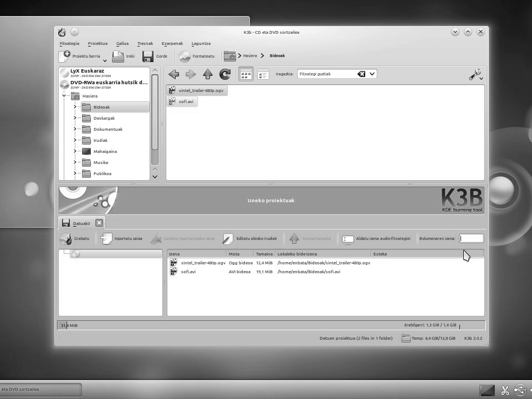532x399 pixels.
Task: Click the Guraso karpeta up icon
Action: pos(294,238)
